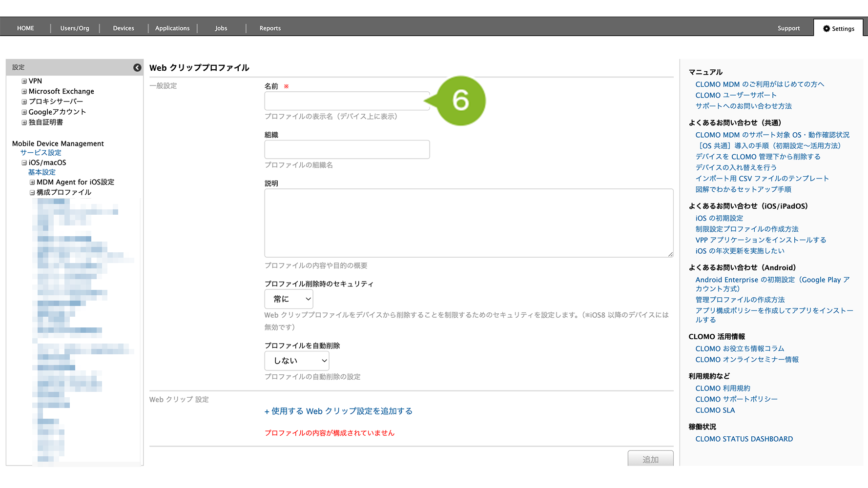Expand the VPN tree node
The width and height of the screenshot is (868, 488).
point(24,81)
